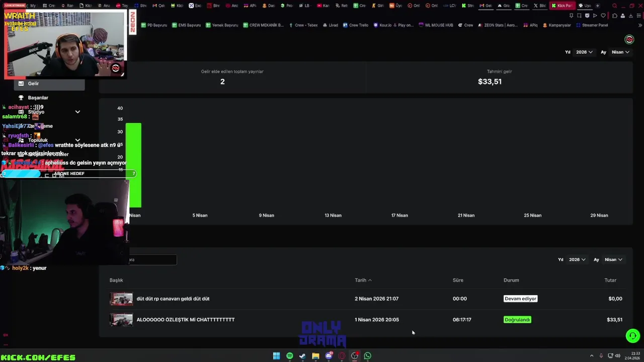Screen dimensions: 644x362
Task: Switch to OBS Studio in the taskbar
Action: [x=355, y=356]
